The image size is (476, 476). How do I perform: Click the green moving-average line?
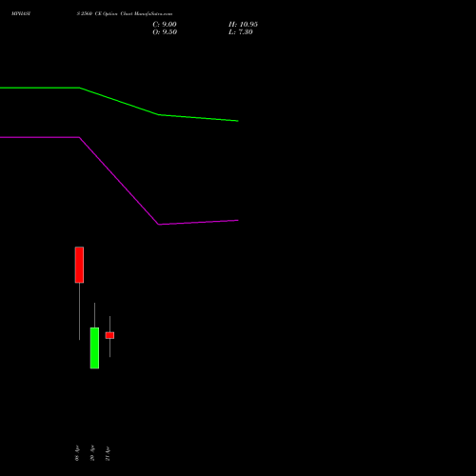[119, 101]
